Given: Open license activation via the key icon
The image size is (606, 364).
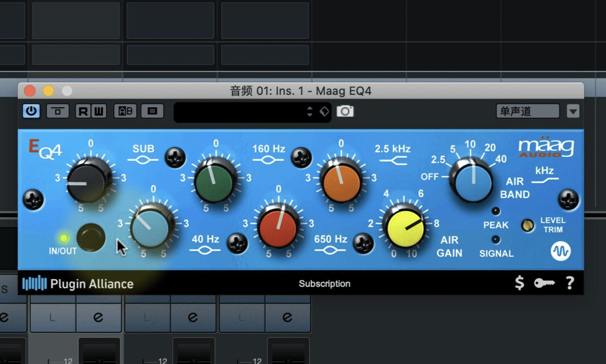Looking at the screenshot, I should pos(544,283).
